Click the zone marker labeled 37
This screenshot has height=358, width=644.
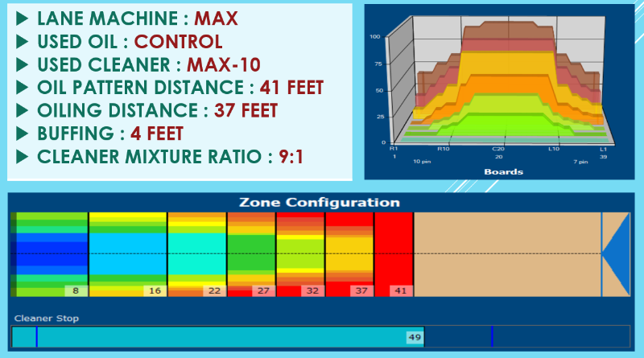[x=361, y=290]
